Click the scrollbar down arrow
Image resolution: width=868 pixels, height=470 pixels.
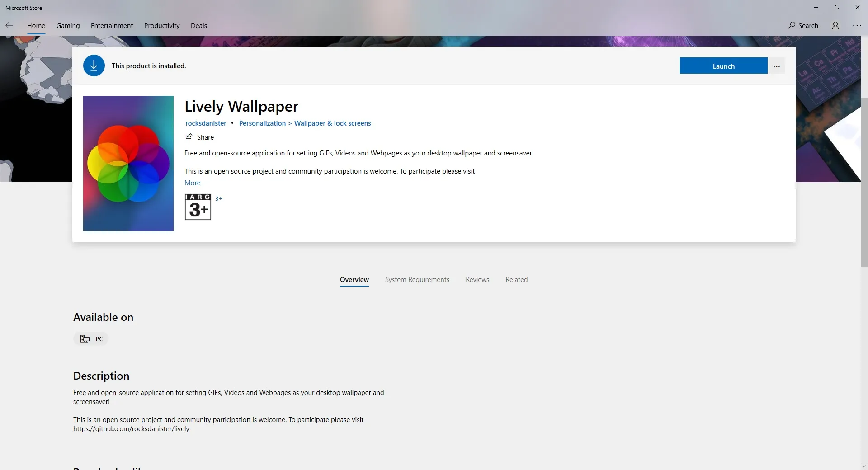click(864, 466)
